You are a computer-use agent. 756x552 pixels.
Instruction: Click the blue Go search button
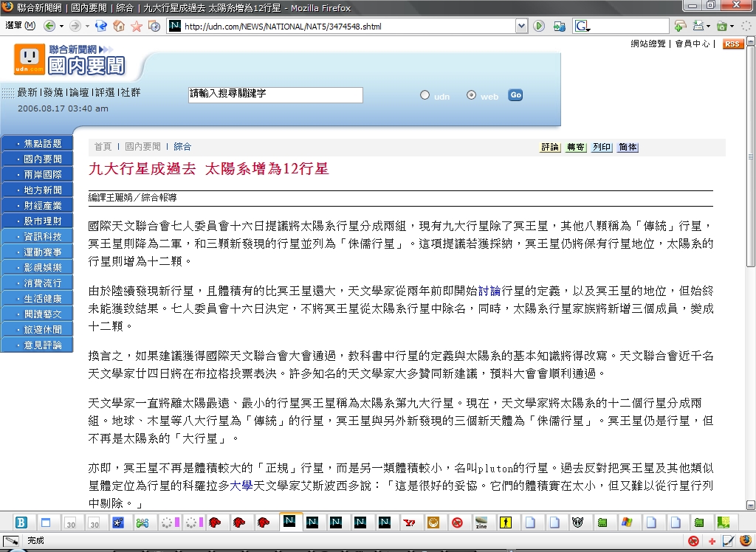[x=515, y=95]
